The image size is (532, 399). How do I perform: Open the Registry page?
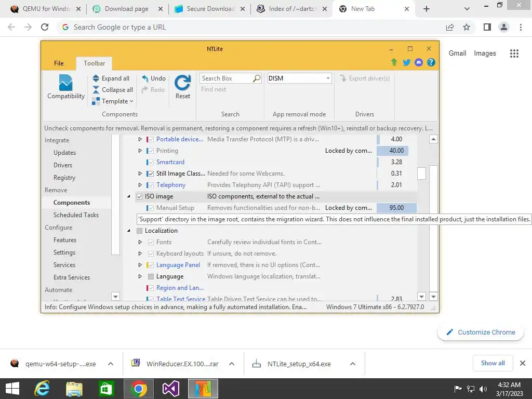tap(64, 178)
